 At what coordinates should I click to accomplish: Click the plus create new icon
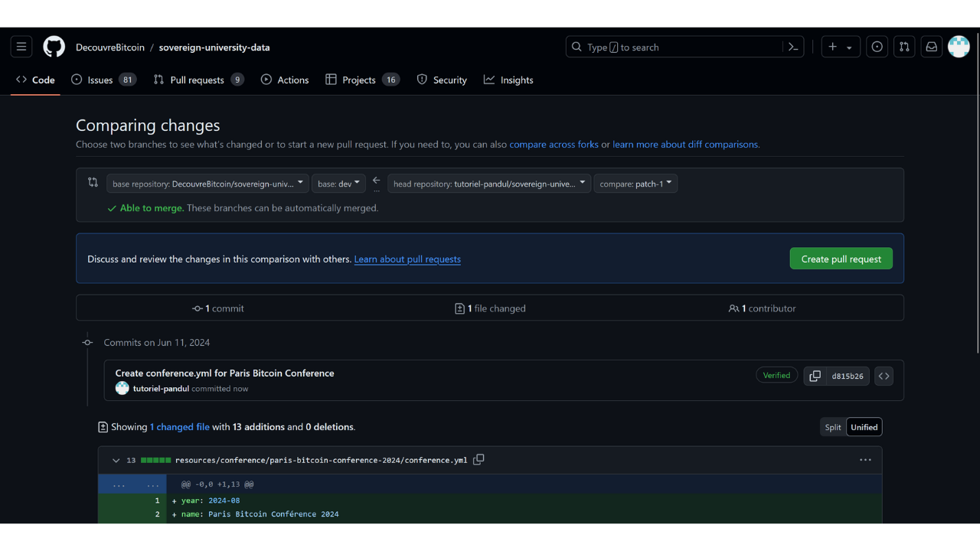pos(833,47)
